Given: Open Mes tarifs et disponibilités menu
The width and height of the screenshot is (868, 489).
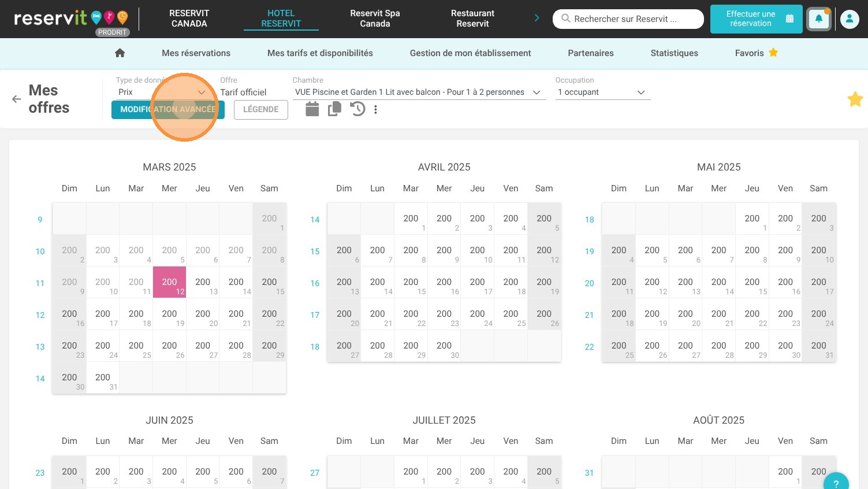Looking at the screenshot, I should 320,53.
